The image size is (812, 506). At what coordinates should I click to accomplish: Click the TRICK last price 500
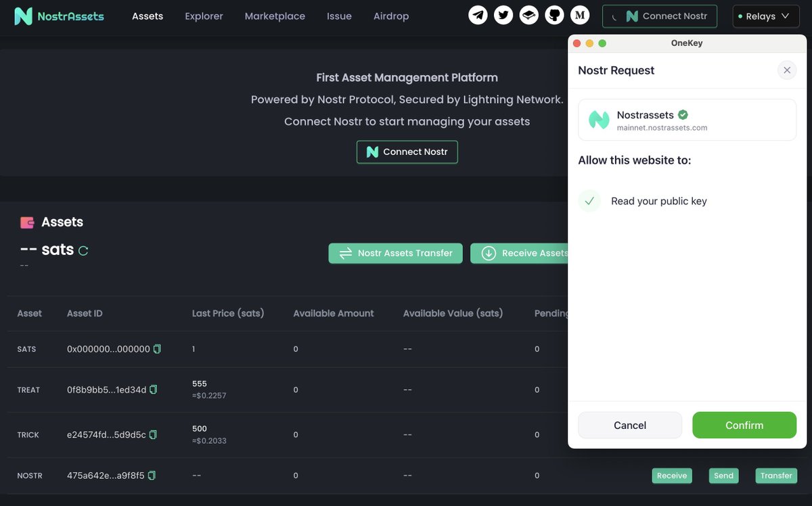coord(200,428)
